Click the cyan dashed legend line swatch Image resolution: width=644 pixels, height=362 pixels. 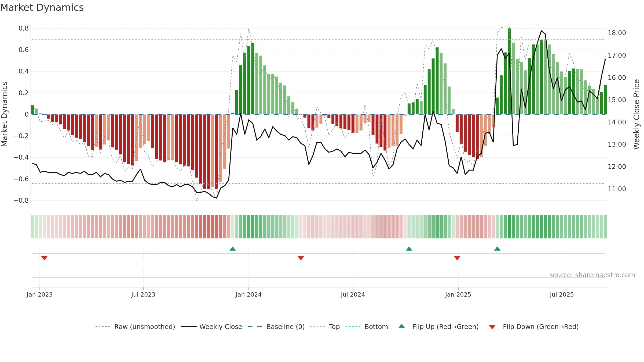tap(353, 327)
